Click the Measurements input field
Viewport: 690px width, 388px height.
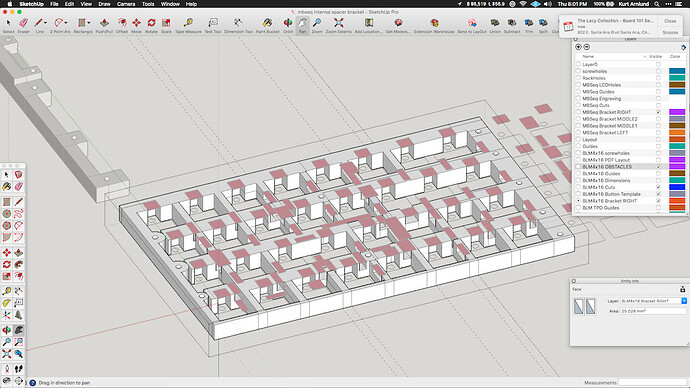[653, 383]
